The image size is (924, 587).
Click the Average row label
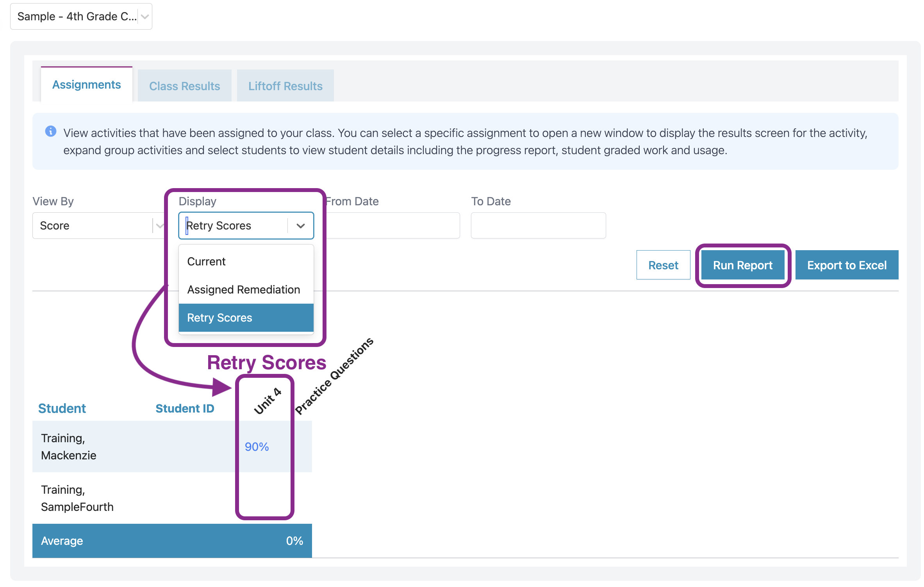[x=62, y=541]
